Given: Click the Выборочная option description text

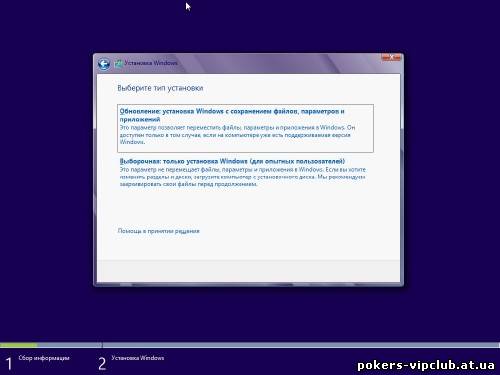Looking at the screenshot, I should 243,177.
